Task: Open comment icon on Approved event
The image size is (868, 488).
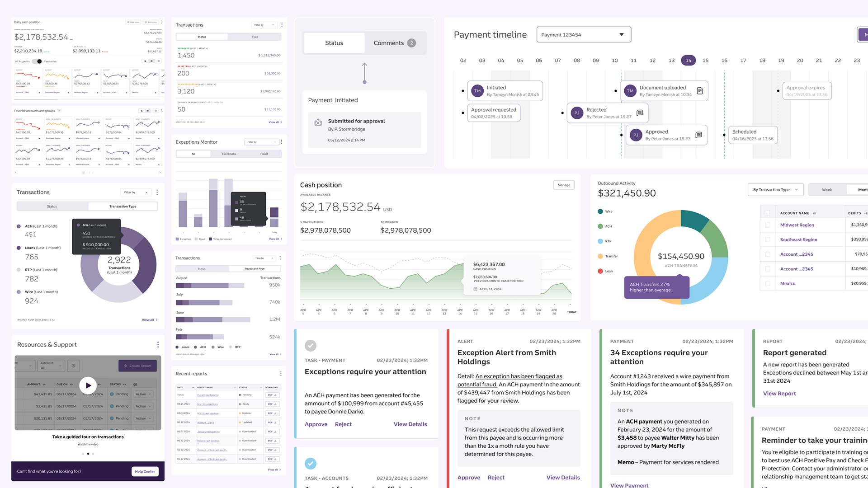Action: click(698, 135)
